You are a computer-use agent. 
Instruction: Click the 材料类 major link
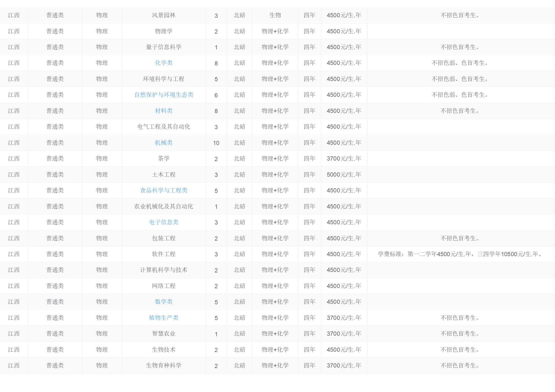(x=164, y=111)
